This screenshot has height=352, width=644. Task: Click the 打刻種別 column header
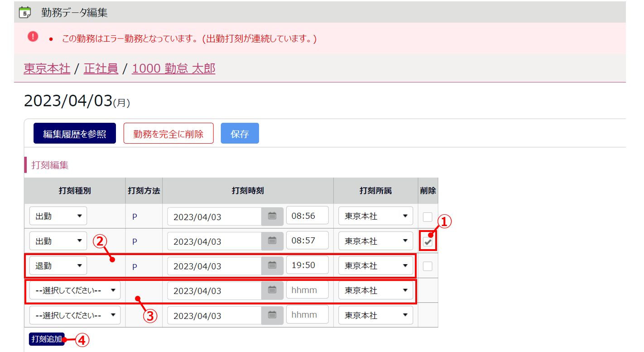click(75, 191)
